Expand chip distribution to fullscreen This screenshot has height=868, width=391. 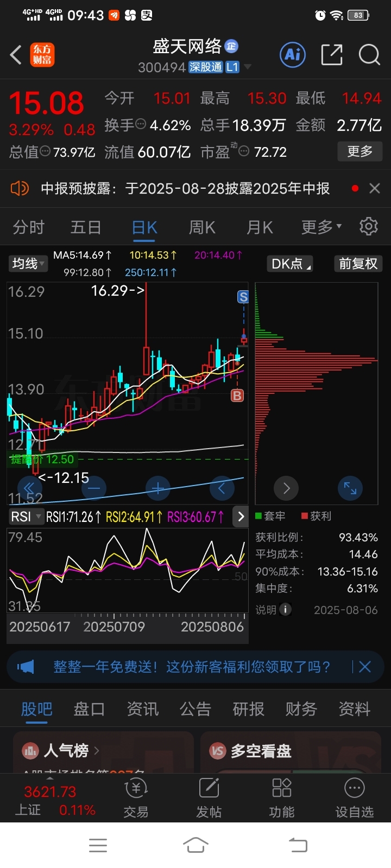click(350, 489)
